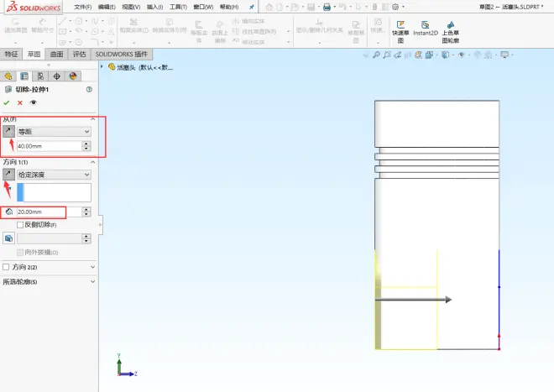Expand the 活塞头 flyout tree arrow
This screenshot has height=392, width=554.
(x=102, y=66)
